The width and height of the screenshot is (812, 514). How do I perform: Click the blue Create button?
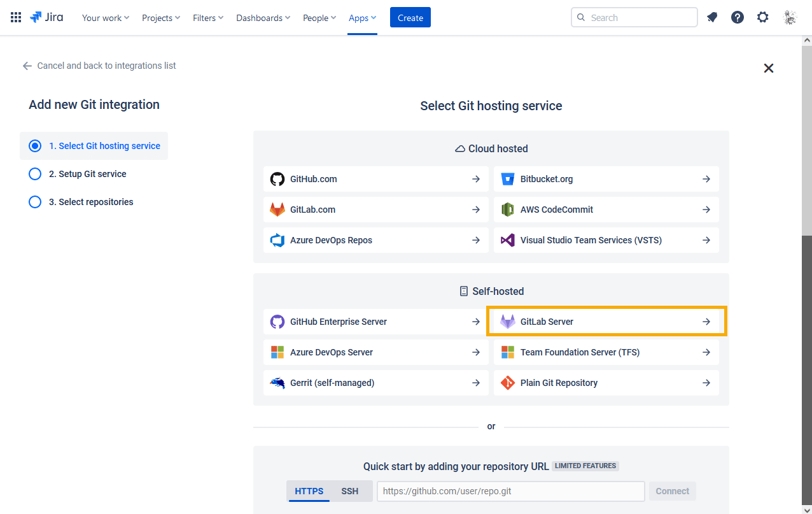pos(410,18)
